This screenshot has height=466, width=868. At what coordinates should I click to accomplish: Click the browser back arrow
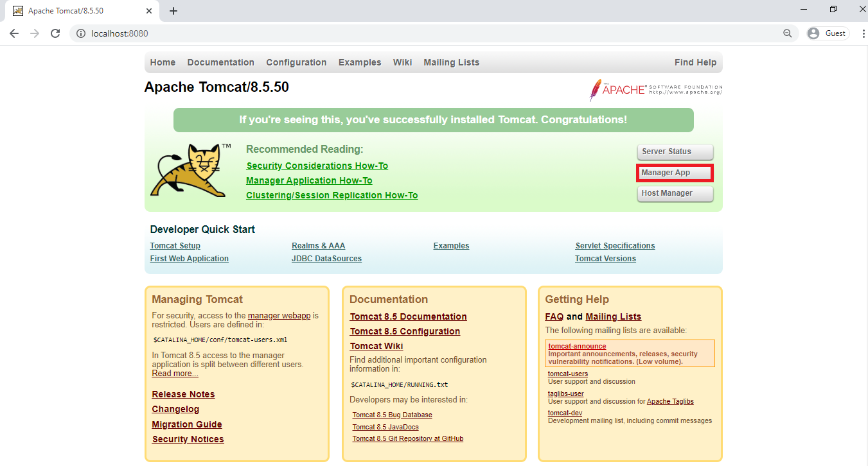pyautogui.click(x=14, y=33)
